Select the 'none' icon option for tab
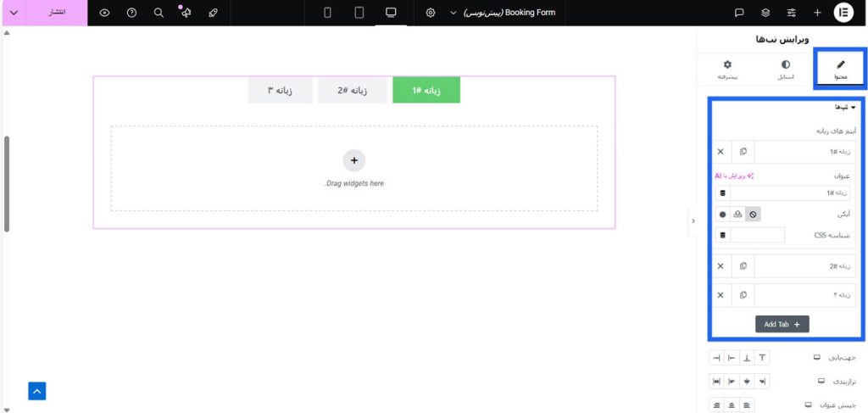Viewport: 868px width, 413px height. [753, 215]
